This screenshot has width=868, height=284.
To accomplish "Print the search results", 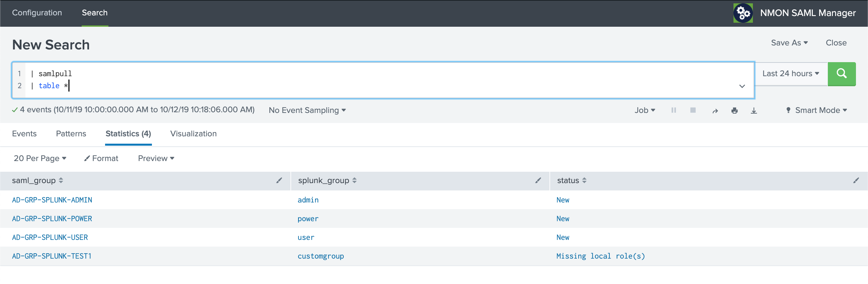I will pyautogui.click(x=734, y=111).
